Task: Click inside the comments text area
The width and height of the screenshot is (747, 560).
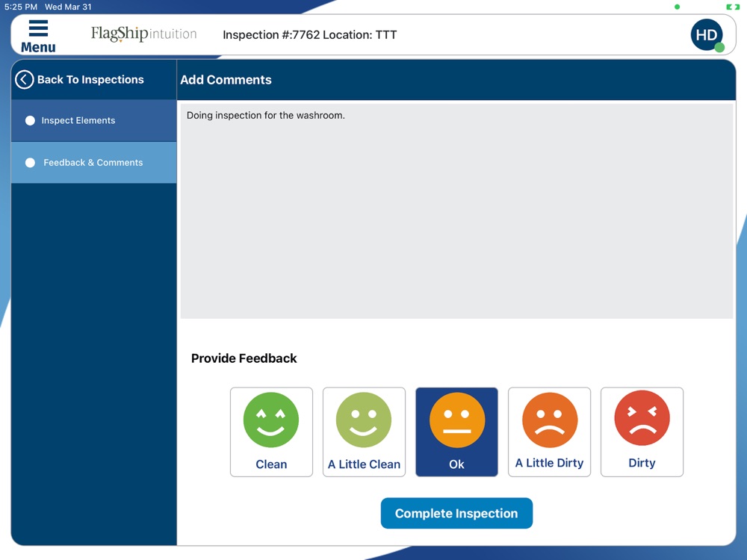Action: 456,211
